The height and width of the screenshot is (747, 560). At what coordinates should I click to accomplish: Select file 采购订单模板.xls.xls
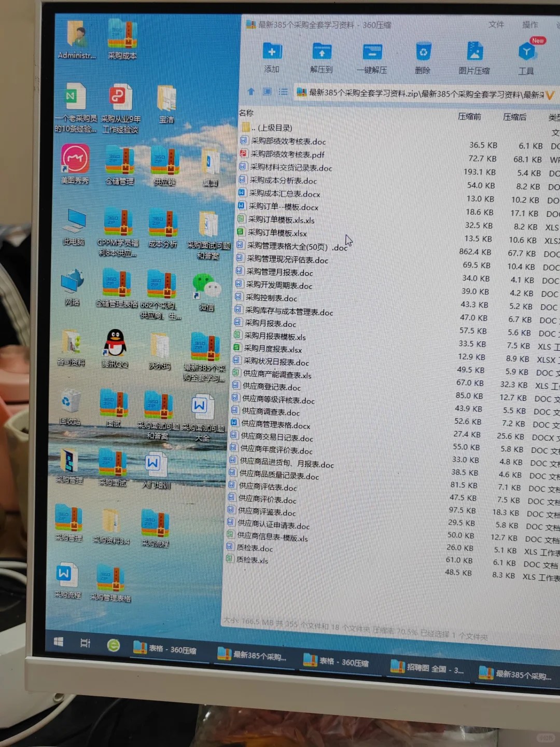tap(275, 219)
